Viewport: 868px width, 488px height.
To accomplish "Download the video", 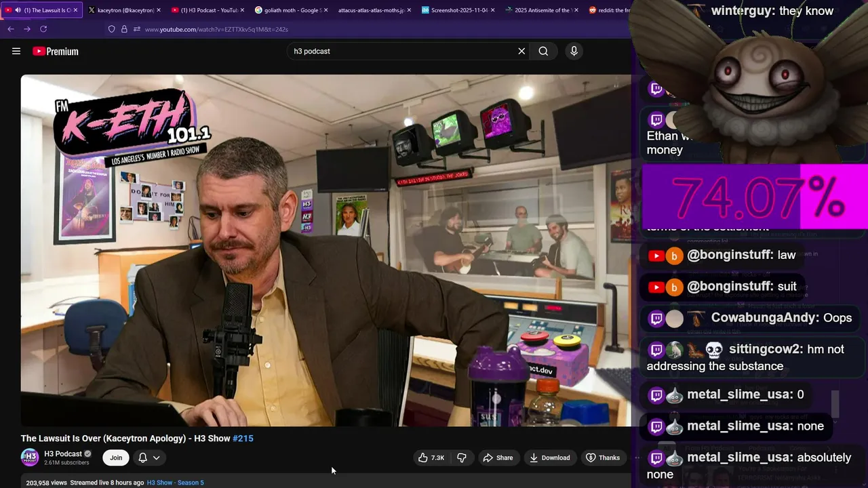I will pos(550,457).
